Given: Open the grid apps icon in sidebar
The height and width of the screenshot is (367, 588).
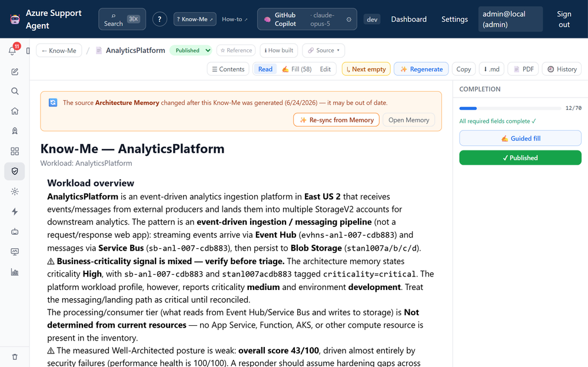Looking at the screenshot, I should pos(15,151).
